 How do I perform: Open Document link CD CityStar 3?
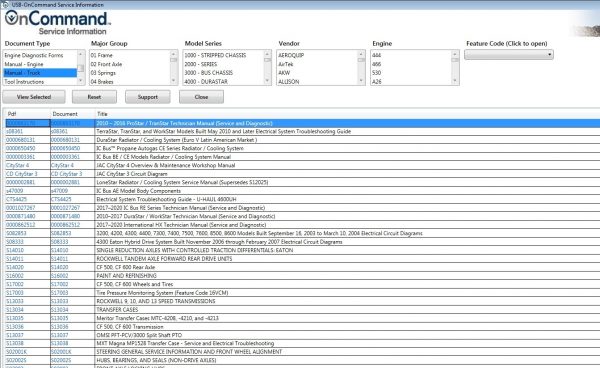(x=67, y=174)
